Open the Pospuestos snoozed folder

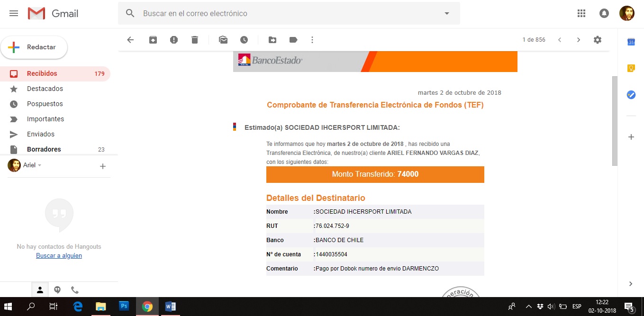(55, 104)
